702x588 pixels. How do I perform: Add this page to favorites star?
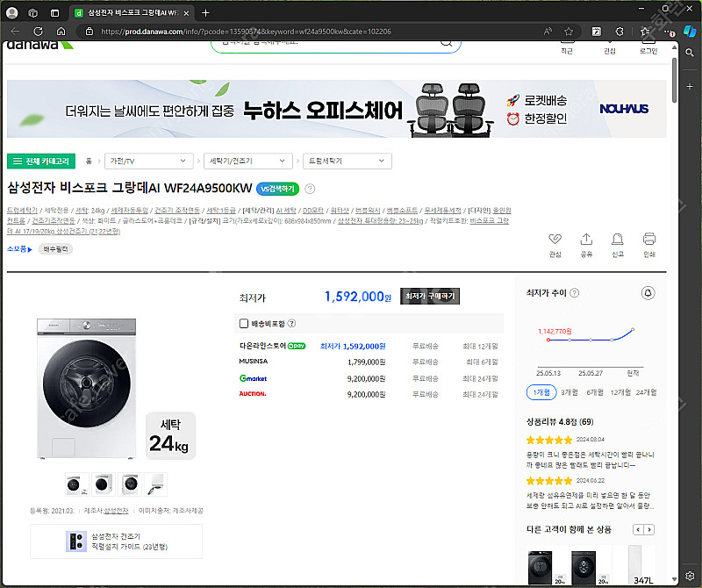pyautogui.click(x=569, y=32)
